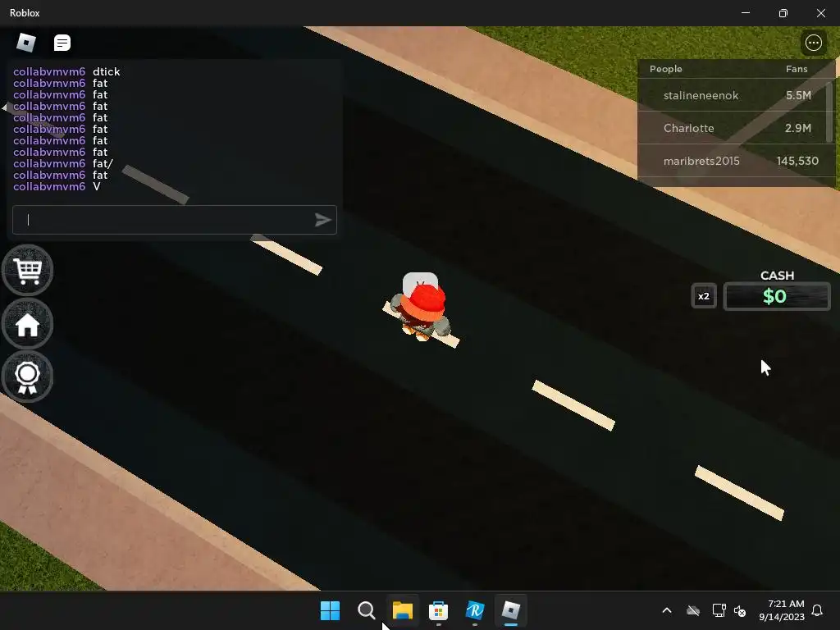Click collabvmvm6 name beside 'fat/'
The height and width of the screenshot is (630, 840).
(x=49, y=163)
